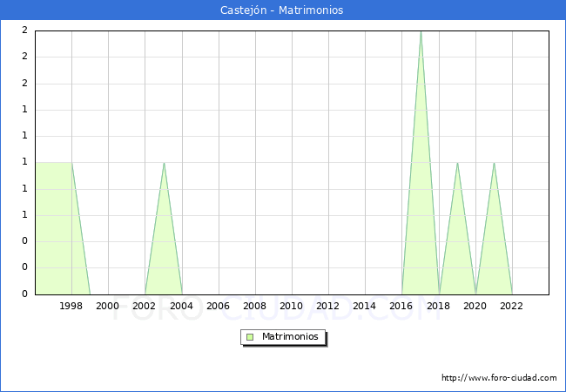
Task: Click the 2008 x-axis label
Action: click(254, 306)
